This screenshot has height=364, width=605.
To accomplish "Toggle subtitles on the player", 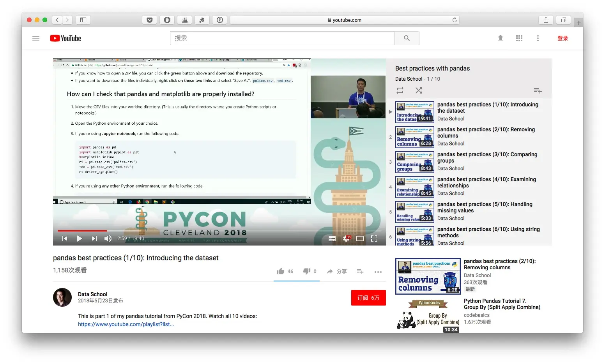I will point(332,239).
